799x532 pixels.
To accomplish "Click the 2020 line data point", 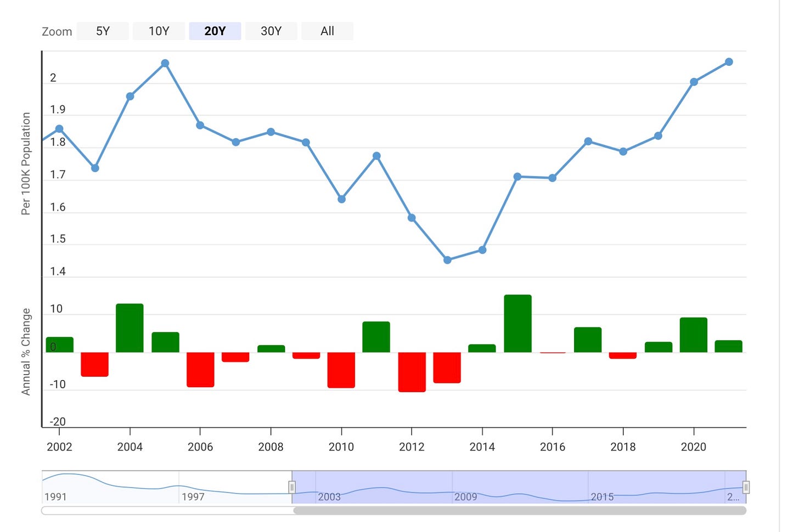I will click(694, 82).
